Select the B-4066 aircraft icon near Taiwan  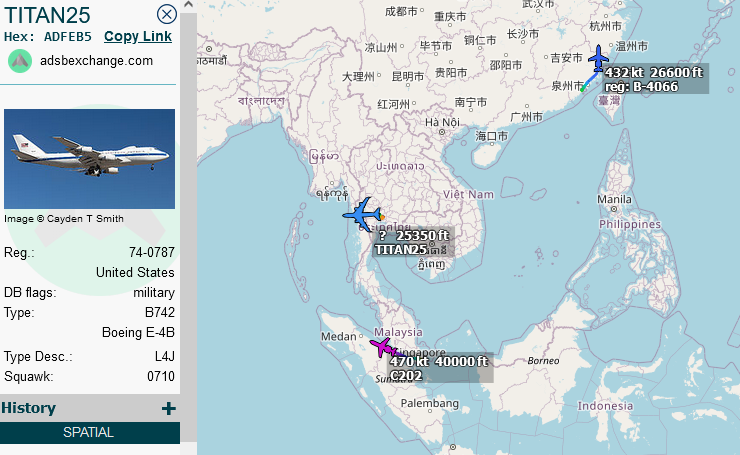point(598,58)
